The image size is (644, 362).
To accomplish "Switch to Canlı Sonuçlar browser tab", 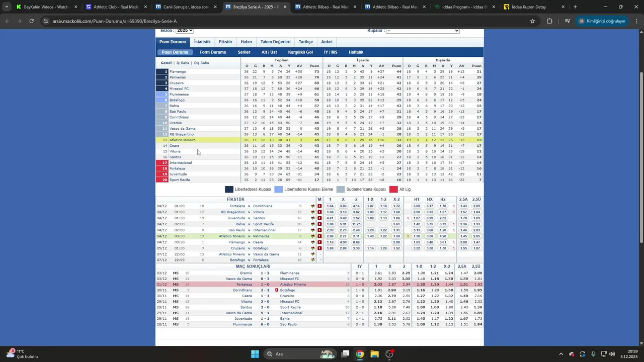I will (x=186, y=7).
